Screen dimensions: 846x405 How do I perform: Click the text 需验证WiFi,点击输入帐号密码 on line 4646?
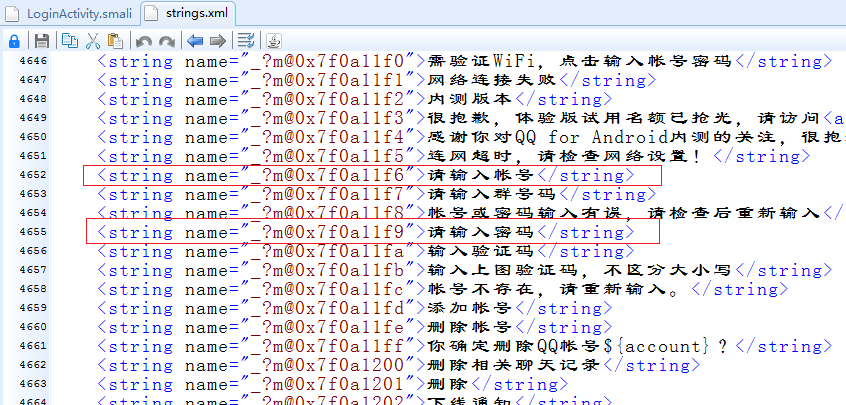point(579,61)
